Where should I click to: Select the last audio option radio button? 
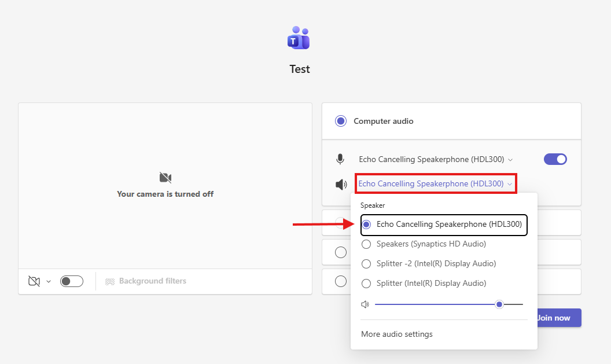pyautogui.click(x=341, y=281)
